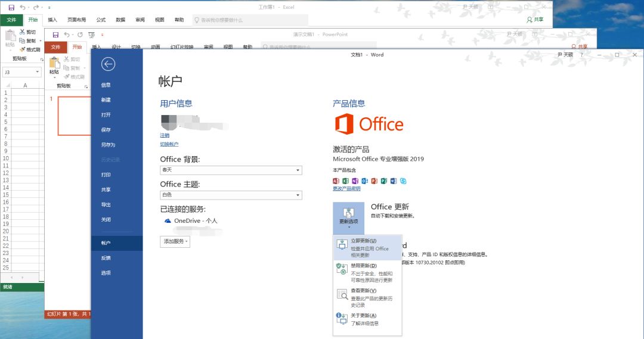Viewport: 644px width, 339px height.
Task: Click the Publisher product icon
Action: 383,181
